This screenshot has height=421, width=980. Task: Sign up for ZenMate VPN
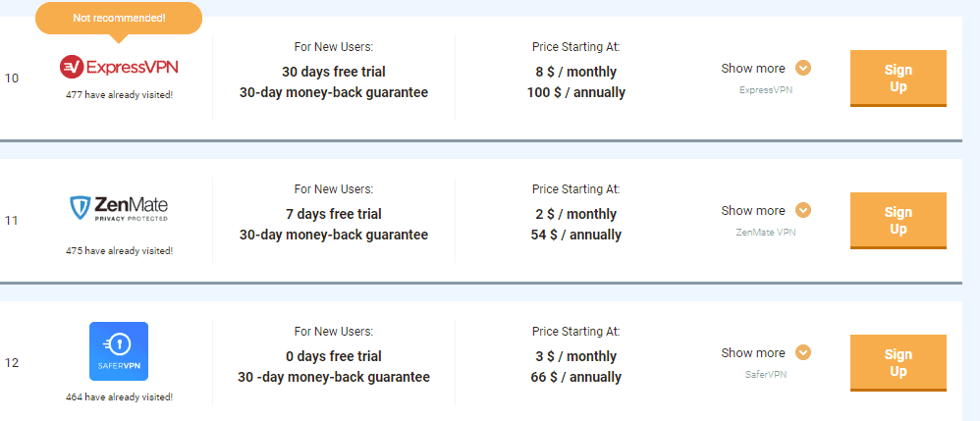tap(898, 221)
